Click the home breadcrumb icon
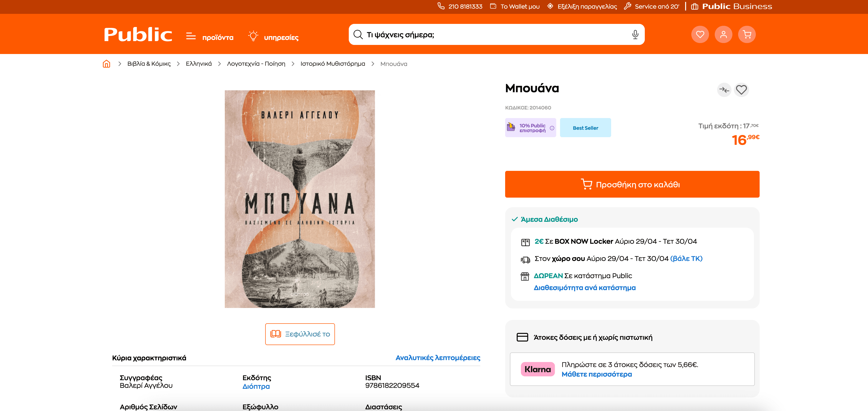Viewport: 868px width, 411px height. click(x=106, y=64)
